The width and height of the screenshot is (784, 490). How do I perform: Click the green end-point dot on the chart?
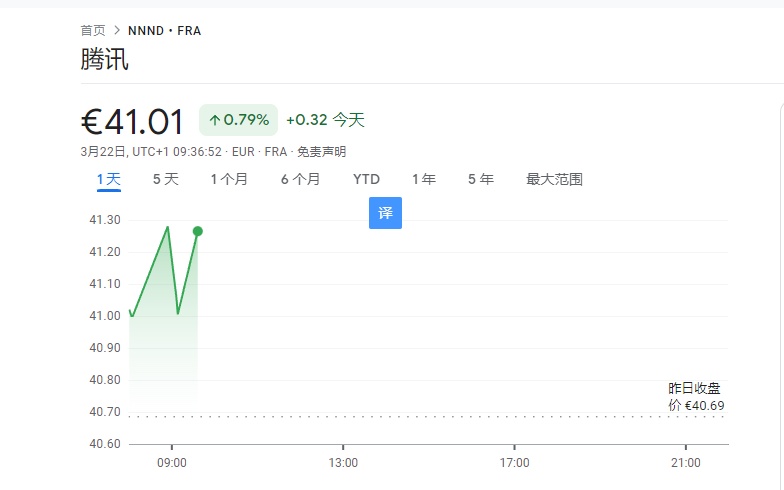[198, 231]
